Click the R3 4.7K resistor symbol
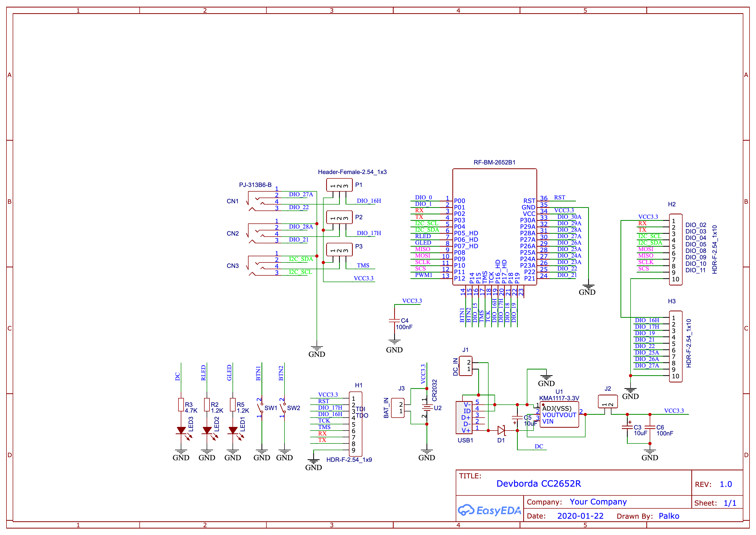This screenshot has width=756, height=535. 181,404
